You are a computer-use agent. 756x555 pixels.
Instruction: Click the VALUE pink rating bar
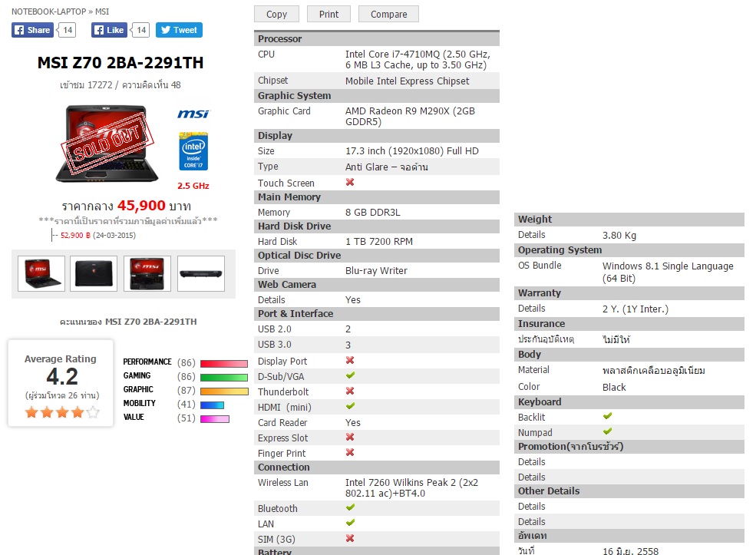(215, 419)
